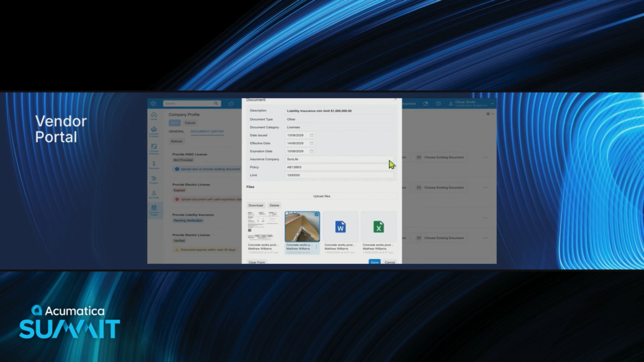The height and width of the screenshot is (362, 644).
Task: Select the Excel spreadsheet file thumbnail
Action: [x=378, y=227]
